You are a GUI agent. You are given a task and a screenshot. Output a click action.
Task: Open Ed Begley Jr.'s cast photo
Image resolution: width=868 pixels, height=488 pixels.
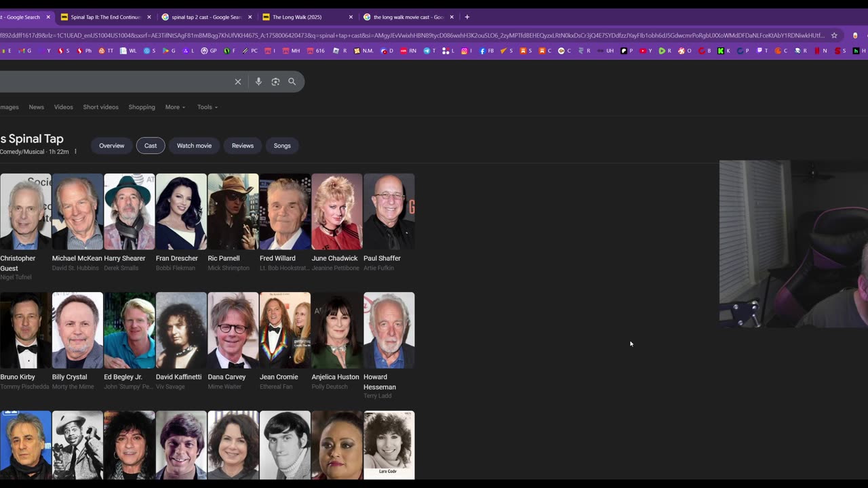click(130, 330)
